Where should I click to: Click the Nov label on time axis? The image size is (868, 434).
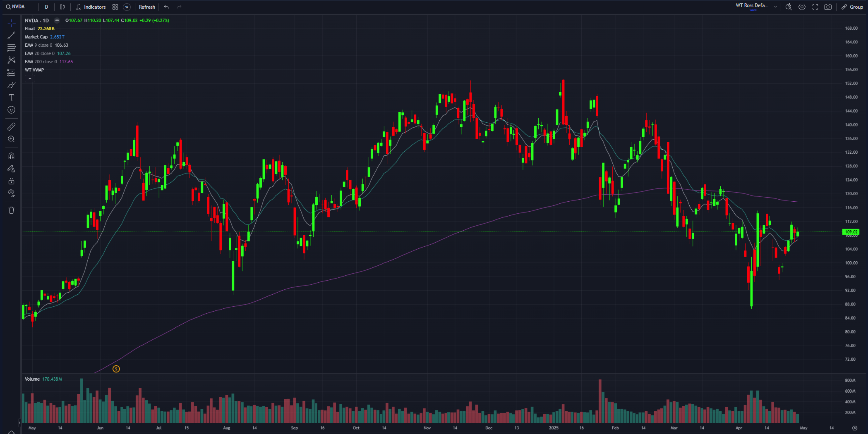pyautogui.click(x=427, y=428)
